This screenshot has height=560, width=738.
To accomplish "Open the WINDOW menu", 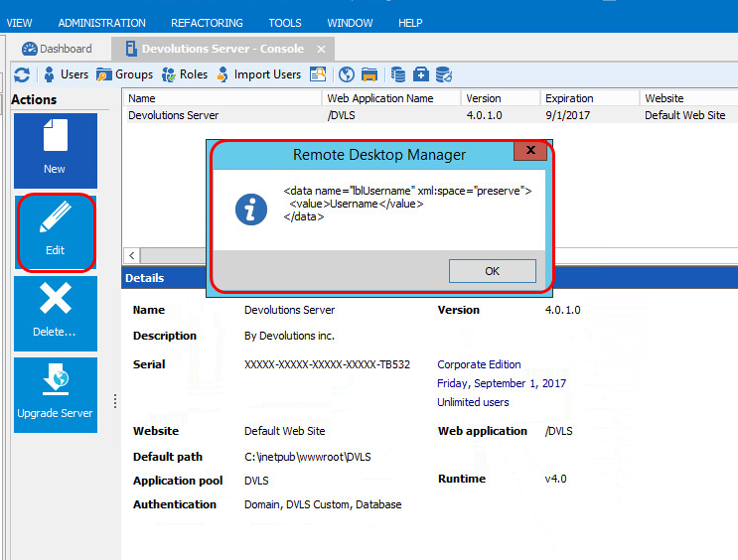I will pos(350,23).
